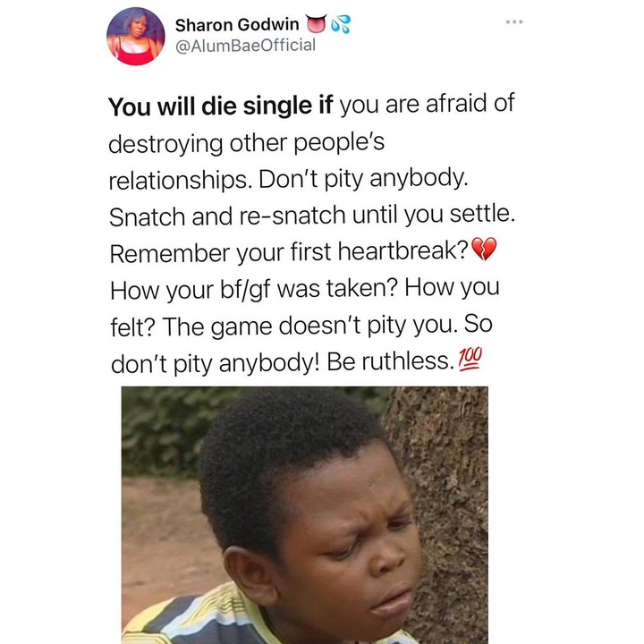Screen dimensions: 644x644
Task: Click 'Remember your first heartbreak?' text
Action: [289, 252]
